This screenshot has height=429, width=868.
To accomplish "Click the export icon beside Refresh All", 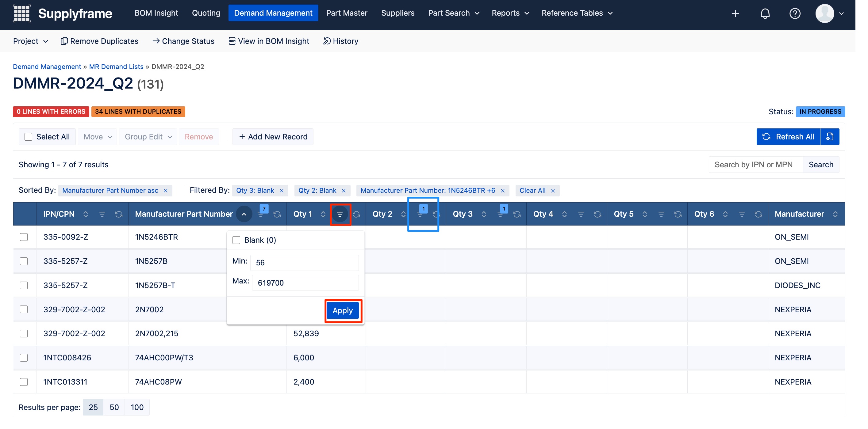I will pos(830,137).
